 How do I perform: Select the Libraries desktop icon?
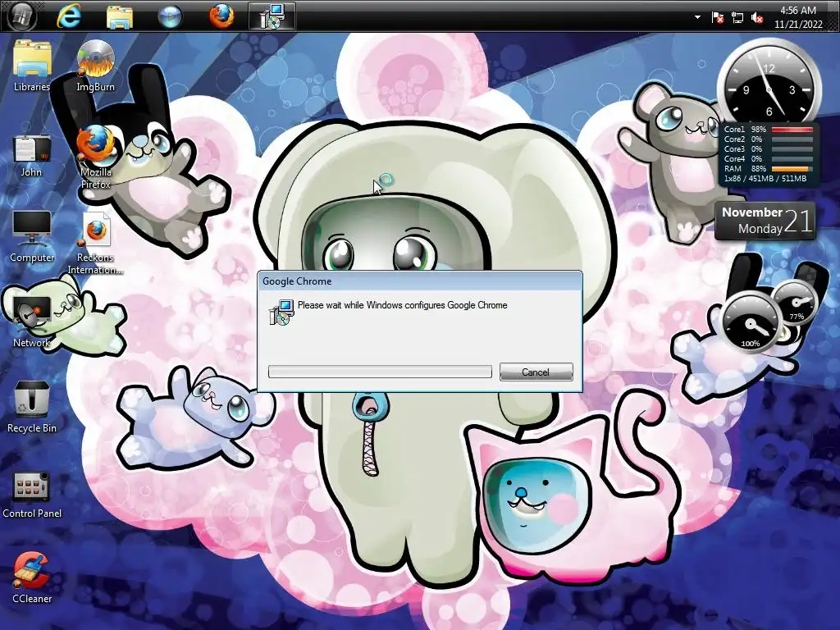tap(32, 66)
